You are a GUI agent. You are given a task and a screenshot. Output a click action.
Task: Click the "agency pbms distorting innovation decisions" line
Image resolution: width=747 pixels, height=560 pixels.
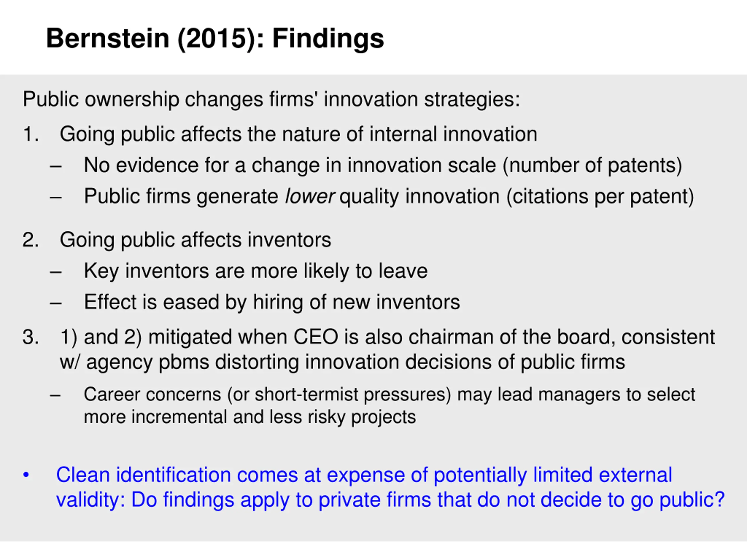pyautogui.click(x=342, y=362)
